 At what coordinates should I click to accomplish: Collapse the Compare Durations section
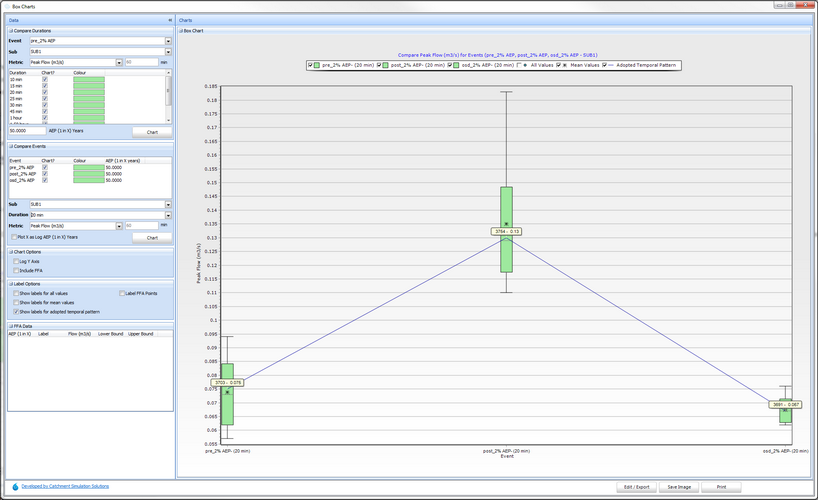point(10,31)
